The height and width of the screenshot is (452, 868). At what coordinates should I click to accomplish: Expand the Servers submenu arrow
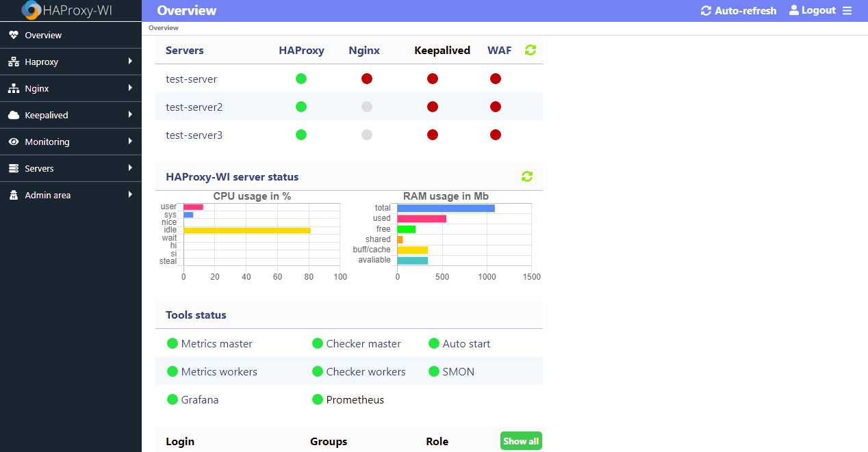click(x=130, y=168)
